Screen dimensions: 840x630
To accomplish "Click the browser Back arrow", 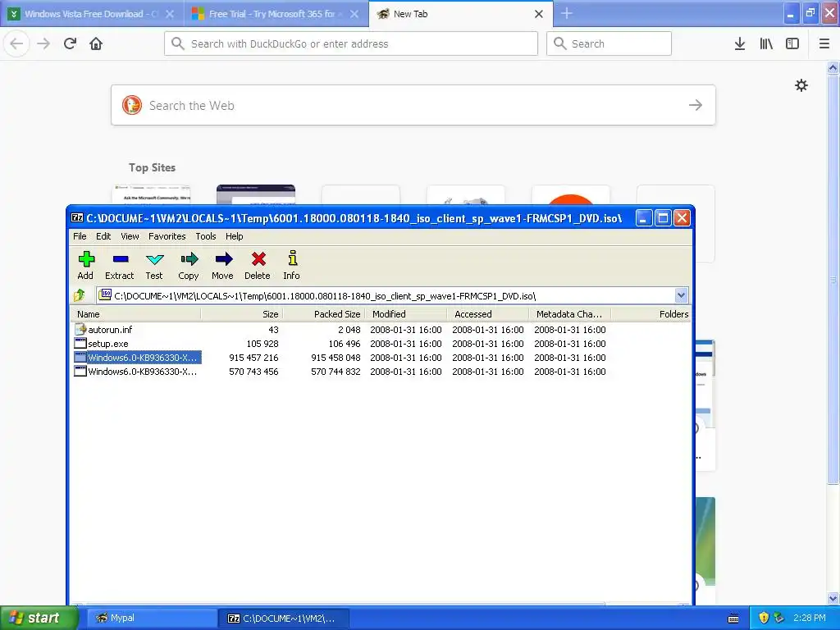I will click(16, 43).
